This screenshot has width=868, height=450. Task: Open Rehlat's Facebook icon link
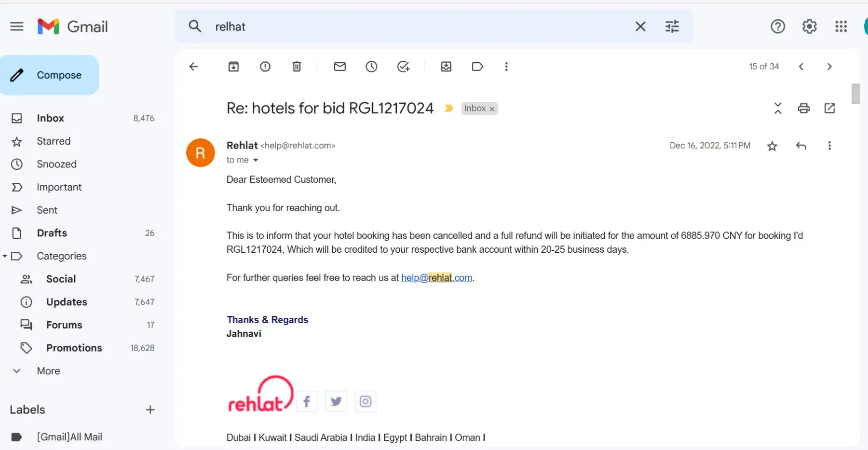(x=307, y=401)
